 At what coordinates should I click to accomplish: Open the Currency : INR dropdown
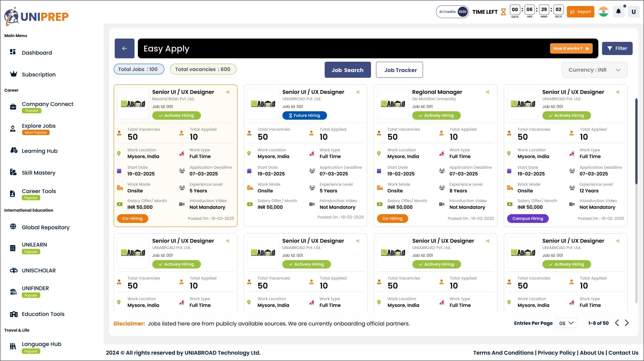coord(594,70)
